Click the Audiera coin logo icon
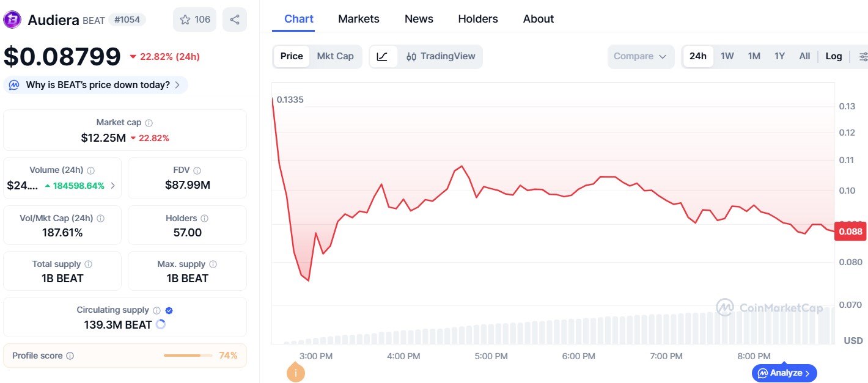The image size is (868, 383). click(12, 20)
